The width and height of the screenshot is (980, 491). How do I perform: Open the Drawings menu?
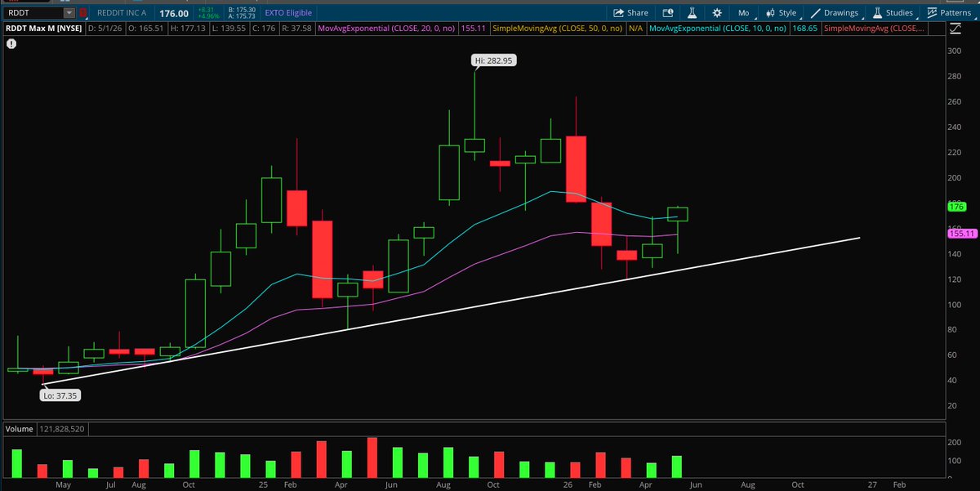[834, 13]
